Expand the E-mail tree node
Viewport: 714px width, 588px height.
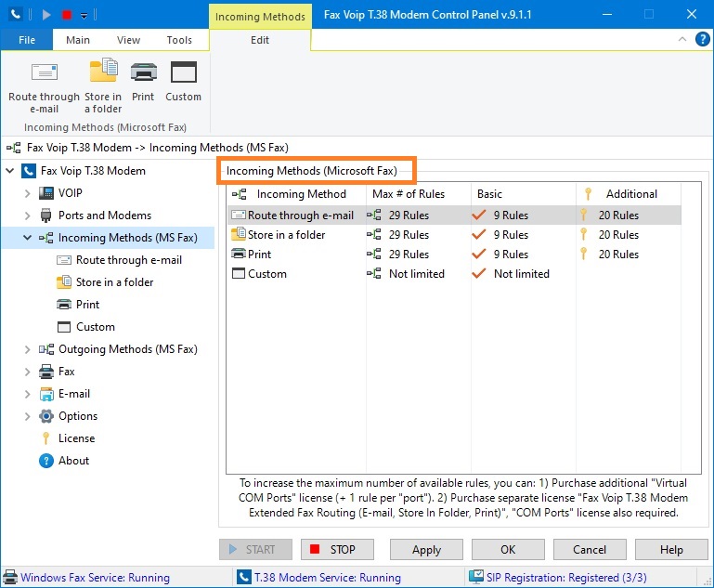click(x=27, y=394)
